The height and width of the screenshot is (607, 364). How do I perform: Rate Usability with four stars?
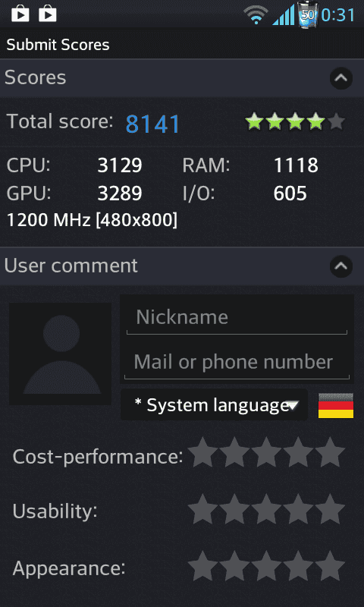(298, 508)
